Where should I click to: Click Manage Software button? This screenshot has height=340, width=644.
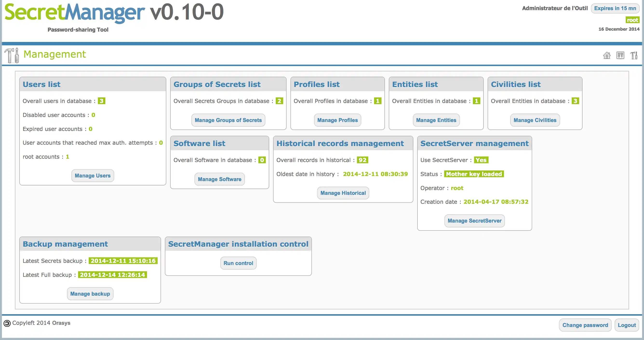[x=219, y=179]
